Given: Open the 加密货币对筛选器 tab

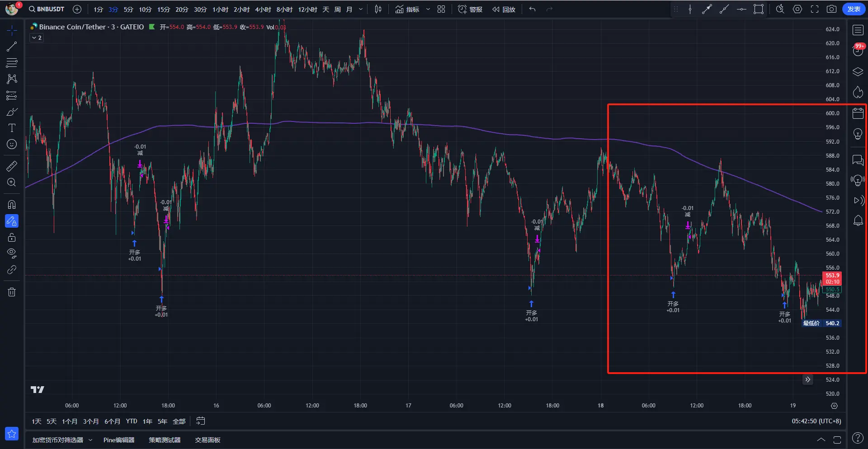Looking at the screenshot, I should (58, 440).
